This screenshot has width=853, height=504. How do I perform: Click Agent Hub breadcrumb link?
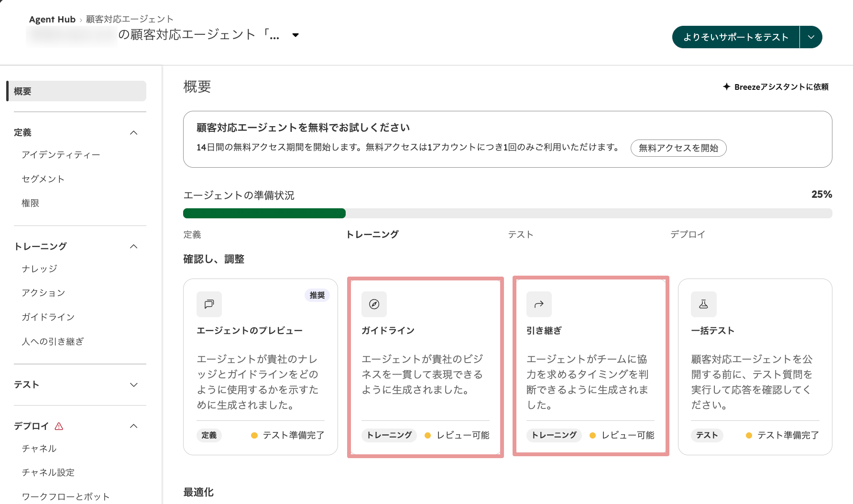(x=52, y=19)
